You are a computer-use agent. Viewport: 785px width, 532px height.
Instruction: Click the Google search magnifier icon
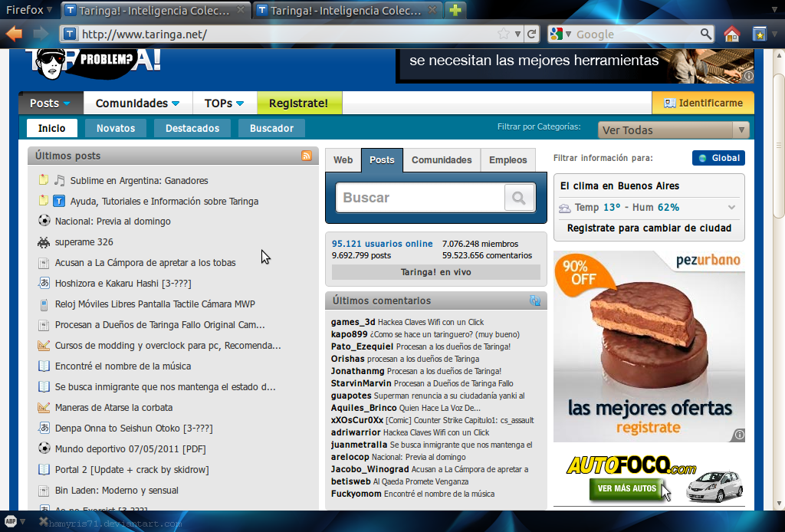coord(705,34)
